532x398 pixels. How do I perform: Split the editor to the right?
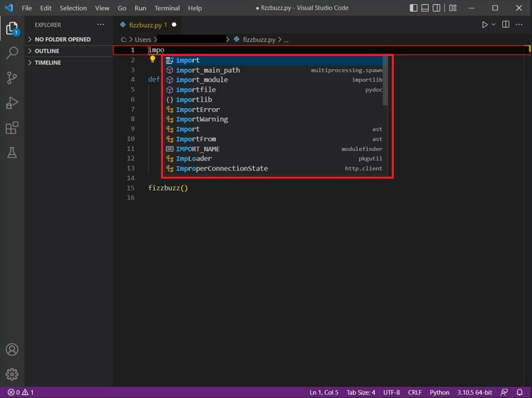point(505,24)
